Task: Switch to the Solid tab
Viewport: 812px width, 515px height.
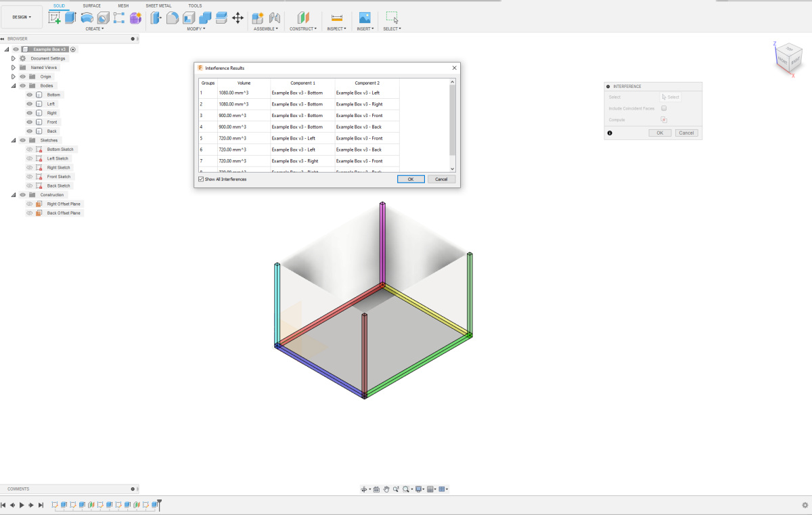Action: [x=59, y=5]
